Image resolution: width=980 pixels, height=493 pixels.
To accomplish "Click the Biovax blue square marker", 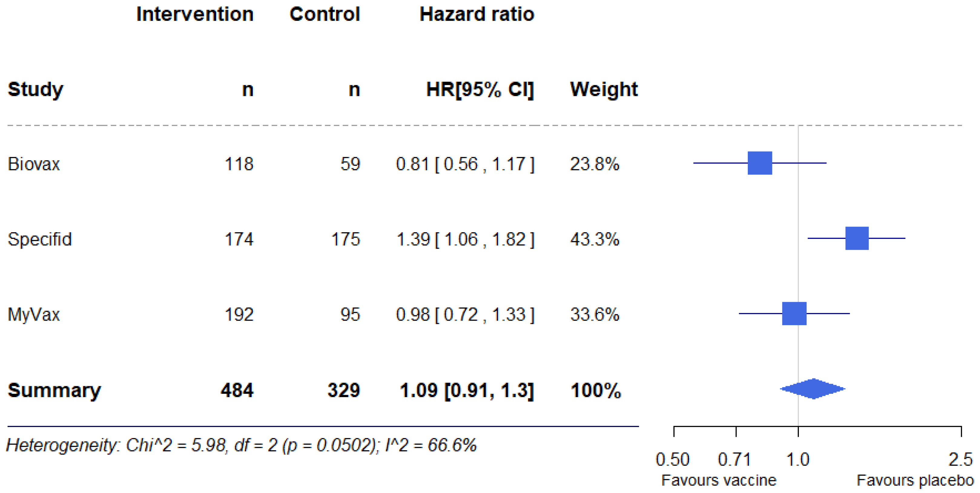I will pos(760,163).
